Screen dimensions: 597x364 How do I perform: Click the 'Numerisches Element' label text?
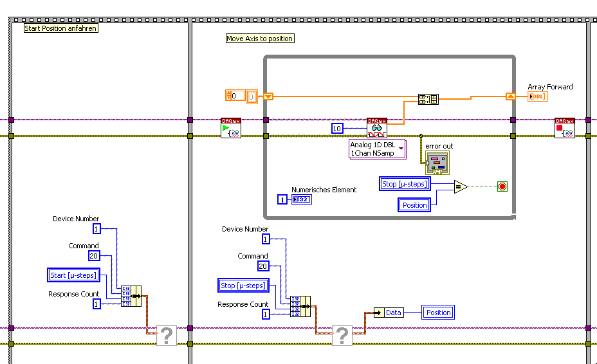(324, 190)
